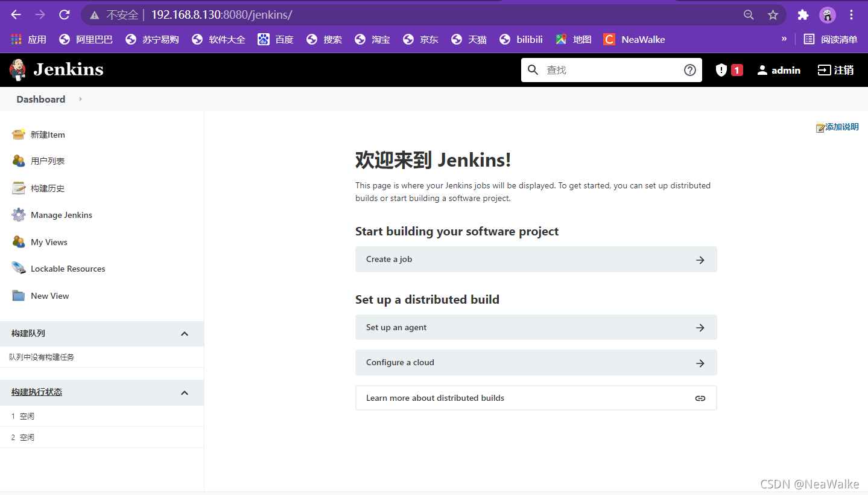This screenshot has height=495, width=868.
Task: Open Learn more about distributed builds link
Action: click(536, 398)
